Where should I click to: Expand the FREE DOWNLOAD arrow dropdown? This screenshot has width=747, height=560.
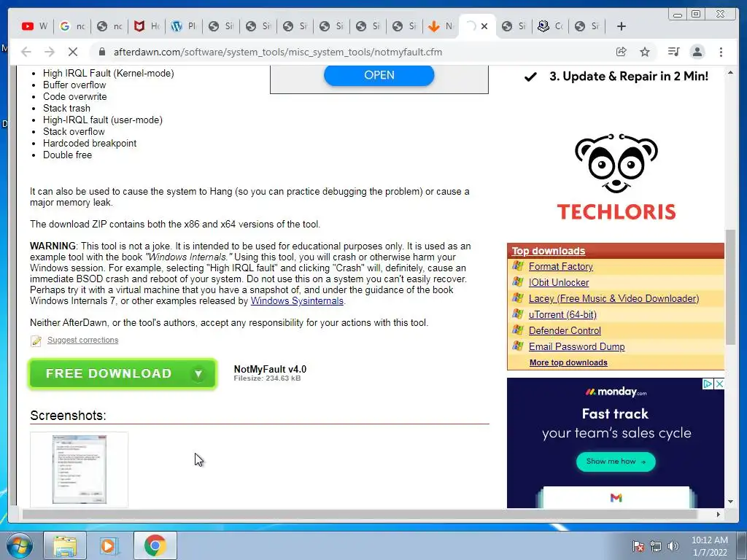(x=198, y=374)
